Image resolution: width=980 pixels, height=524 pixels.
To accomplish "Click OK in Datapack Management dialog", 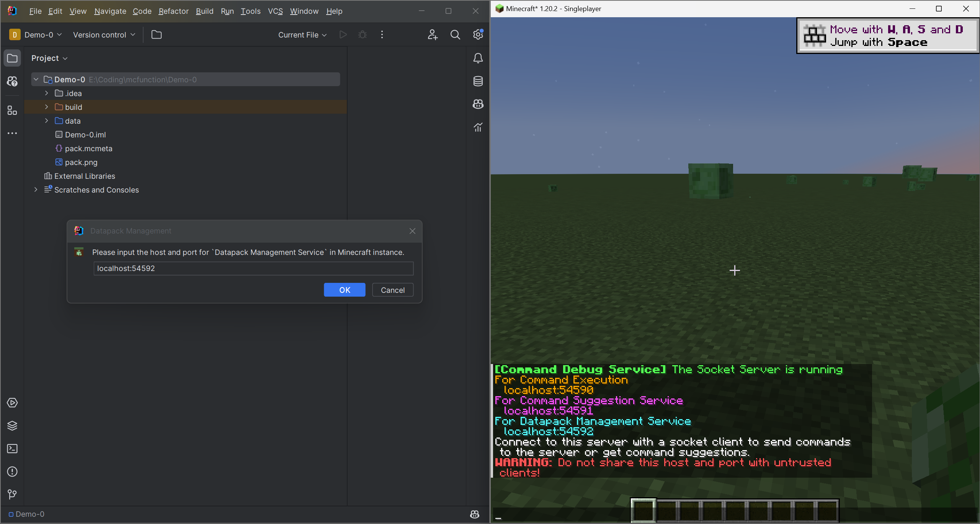I will (x=345, y=290).
